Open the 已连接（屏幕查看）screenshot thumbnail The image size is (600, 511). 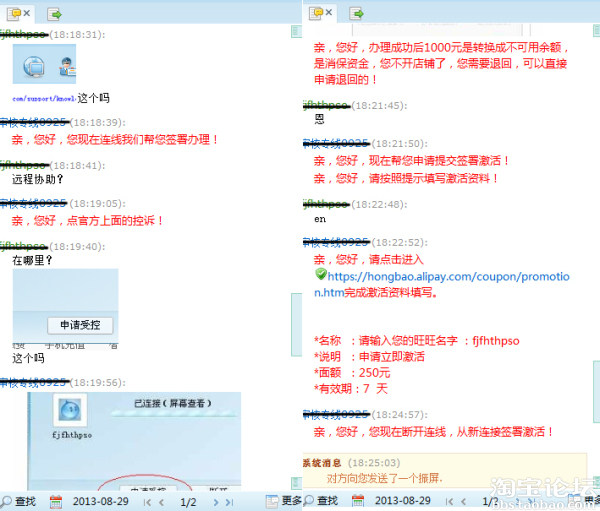(134, 441)
